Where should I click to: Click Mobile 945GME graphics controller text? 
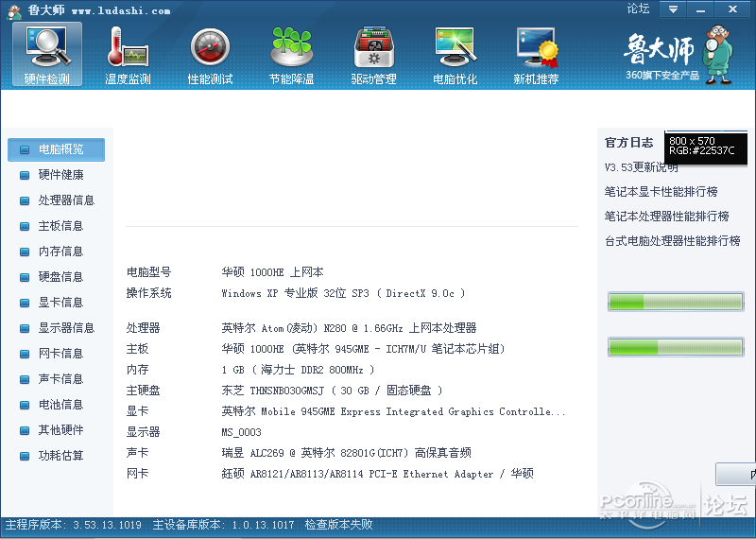tap(393, 411)
